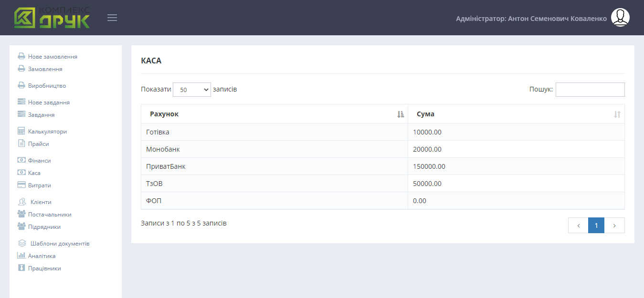This screenshot has height=298, width=644.
Task: Click the chart icon beside Аналітика
Action: click(x=21, y=256)
